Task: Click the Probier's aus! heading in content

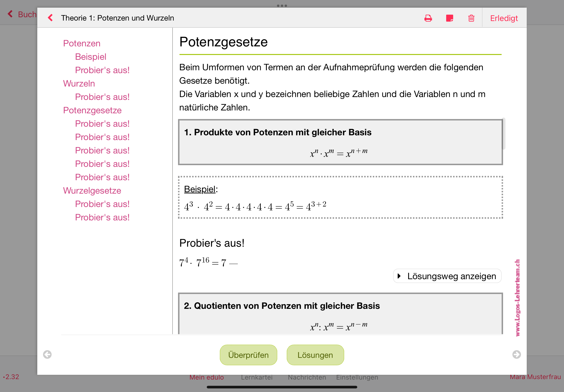Action: click(x=212, y=243)
